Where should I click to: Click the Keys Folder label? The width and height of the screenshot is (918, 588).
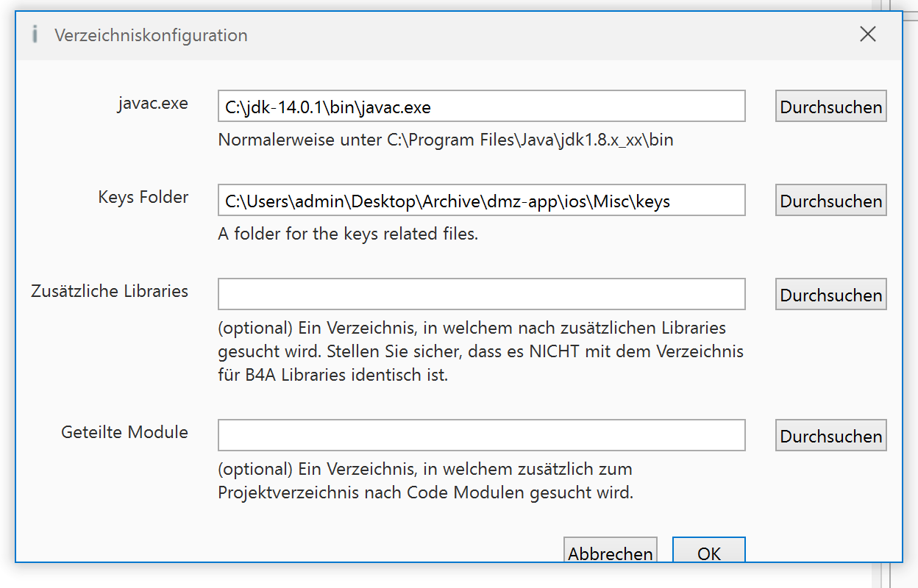tap(143, 197)
